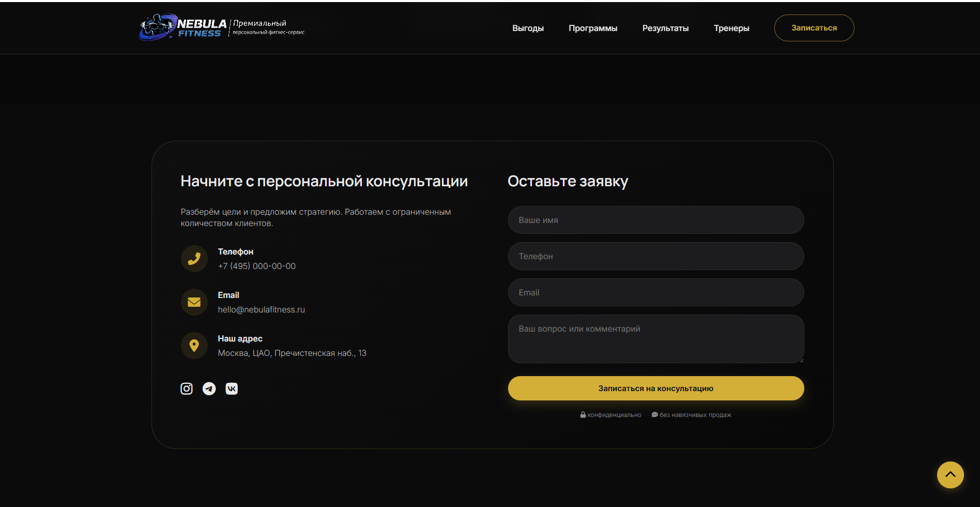Open the Выгоды navigation item
Viewport: 980px width, 507px height.
click(x=528, y=28)
